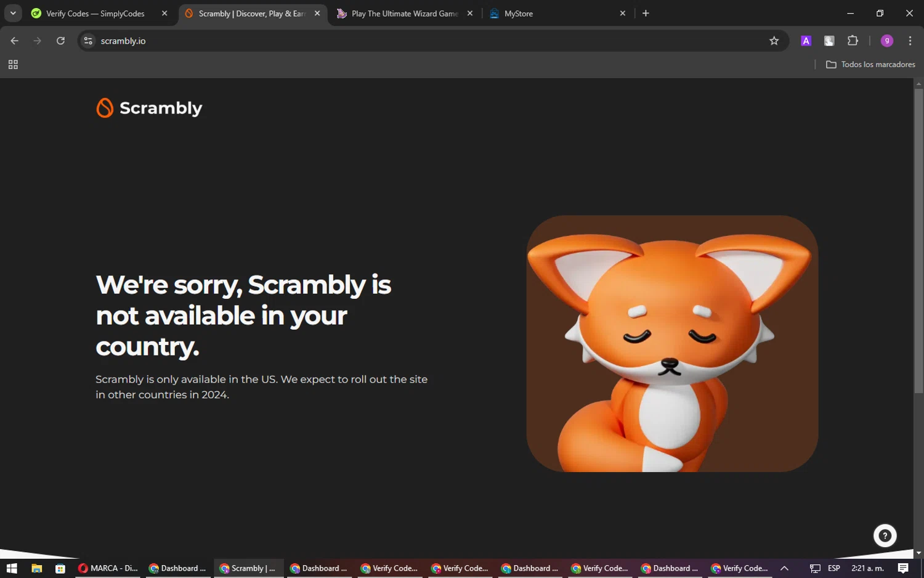Close the MyStore tab
Screen dimensions: 924x578
coord(623,13)
